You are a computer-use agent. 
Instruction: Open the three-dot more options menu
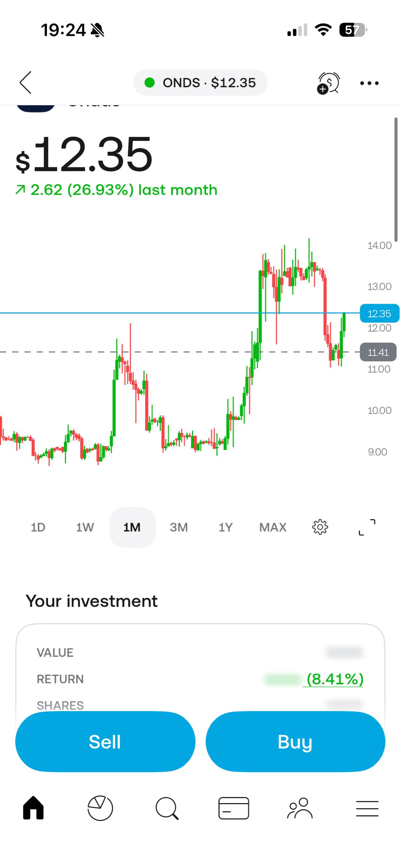369,83
